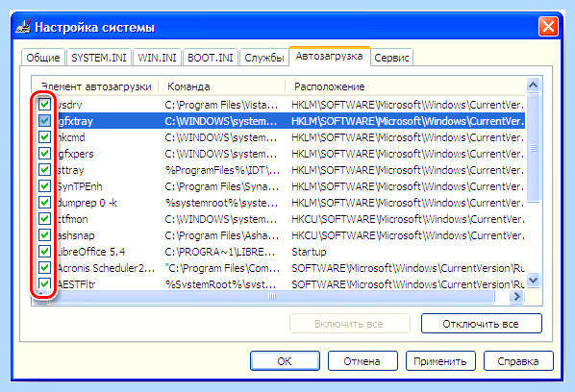Switch to the BOOT.INI tab
This screenshot has height=392, width=575.
[x=211, y=58]
